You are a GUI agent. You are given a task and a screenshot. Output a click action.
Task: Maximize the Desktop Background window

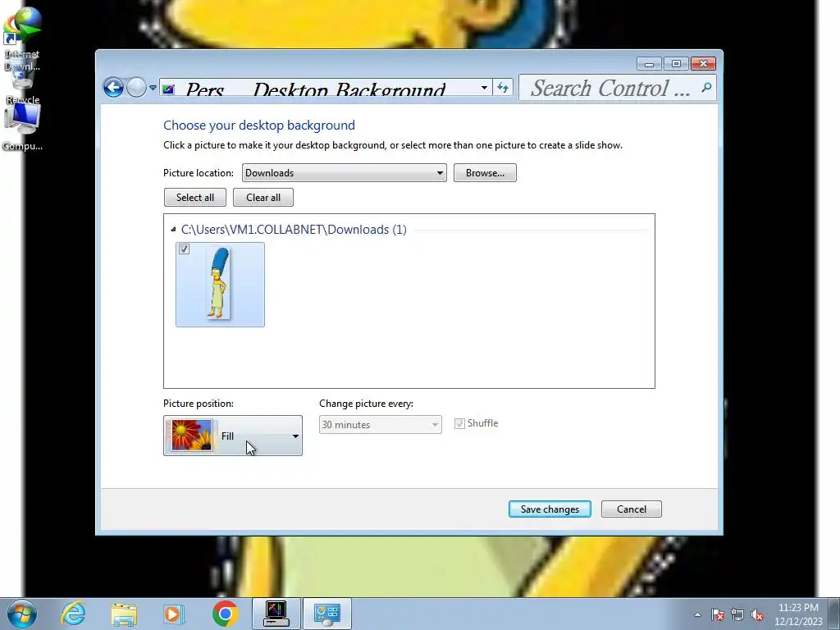pos(676,64)
